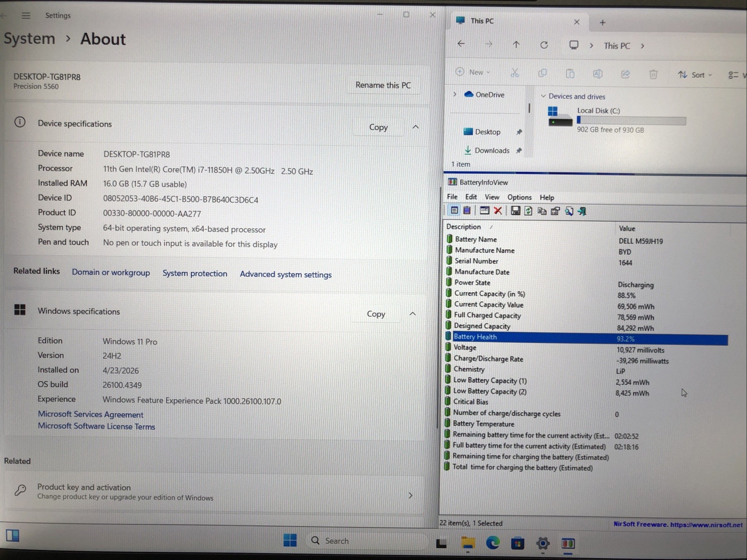Click the red X toolbar icon

pyautogui.click(x=498, y=211)
